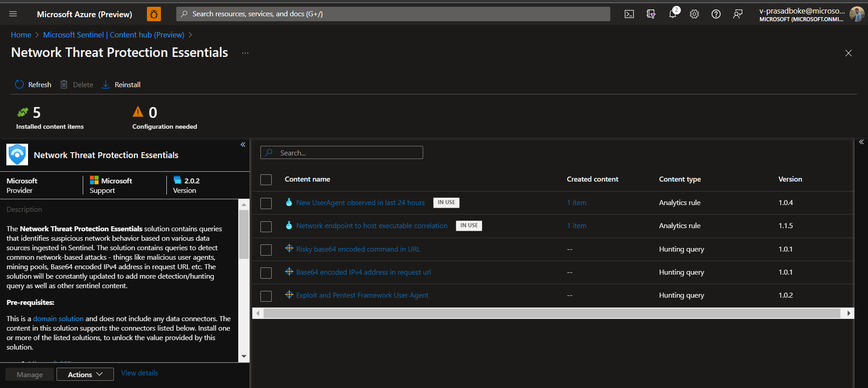
Task: Click the configuration needed warning icon
Action: tap(138, 112)
